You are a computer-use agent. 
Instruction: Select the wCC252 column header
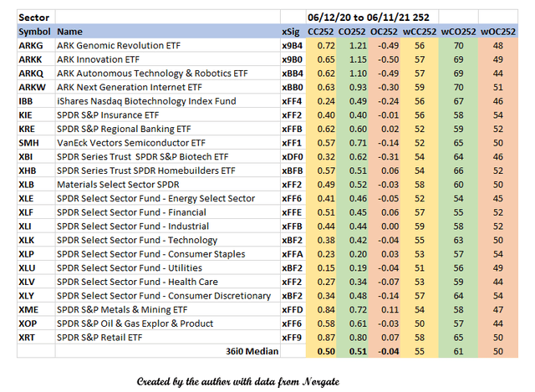[x=420, y=32]
